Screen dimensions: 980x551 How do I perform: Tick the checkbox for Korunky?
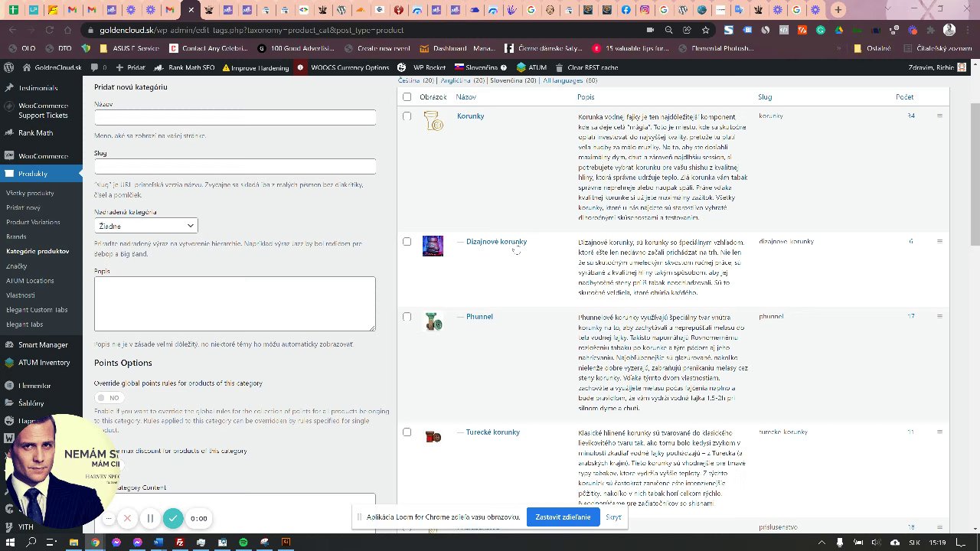[407, 116]
